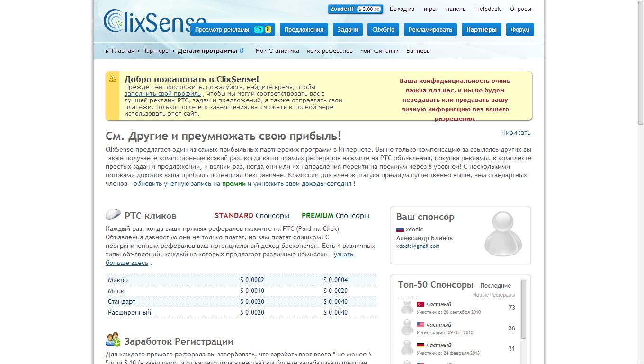Follow the заполнить свой профиль link
The width and height of the screenshot is (644, 364).
pos(163,94)
